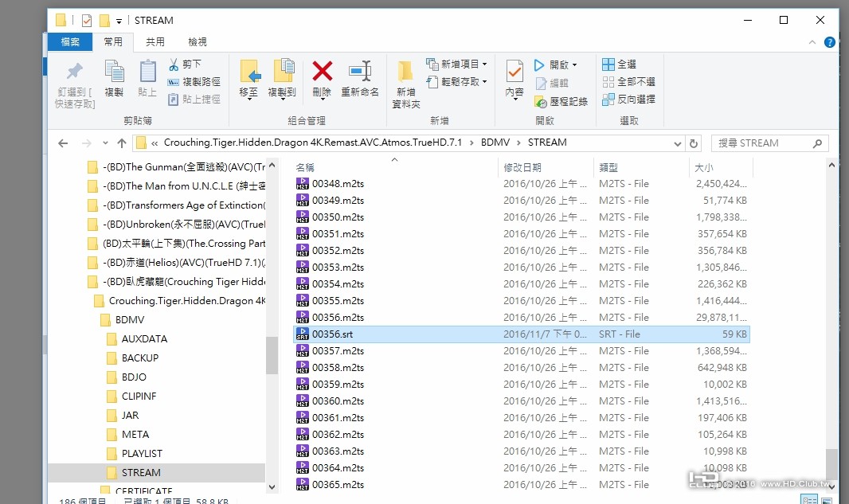The width and height of the screenshot is (849, 504).
Task: Switch to details view in the status bar
Action: click(810, 500)
